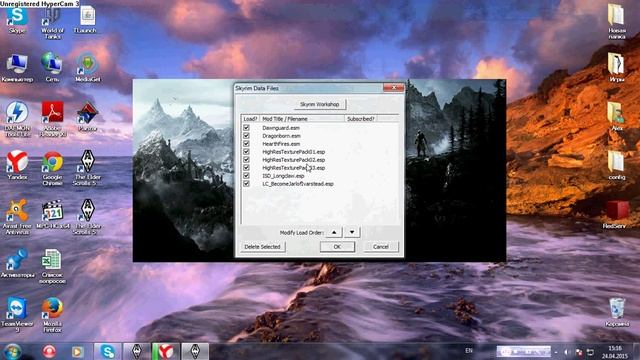Open the TLaunch desktop icon
Screen dimensions: 640x360
click(x=87, y=20)
